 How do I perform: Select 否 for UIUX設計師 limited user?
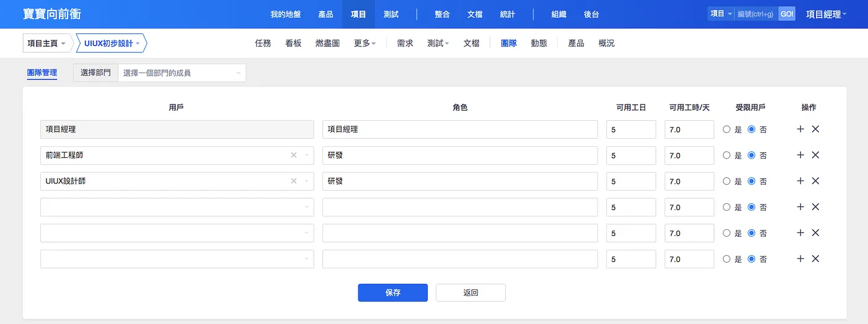click(751, 182)
